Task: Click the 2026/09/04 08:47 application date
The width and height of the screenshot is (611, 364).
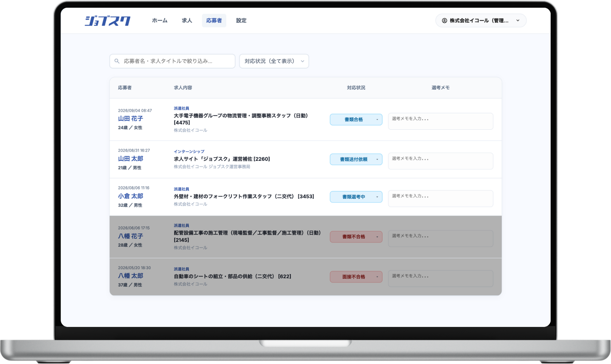Action: click(x=135, y=111)
